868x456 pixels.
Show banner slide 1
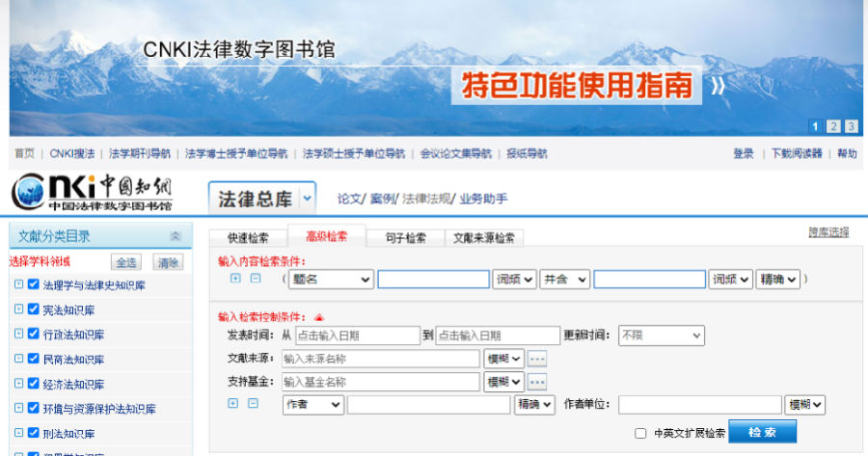[x=815, y=126]
